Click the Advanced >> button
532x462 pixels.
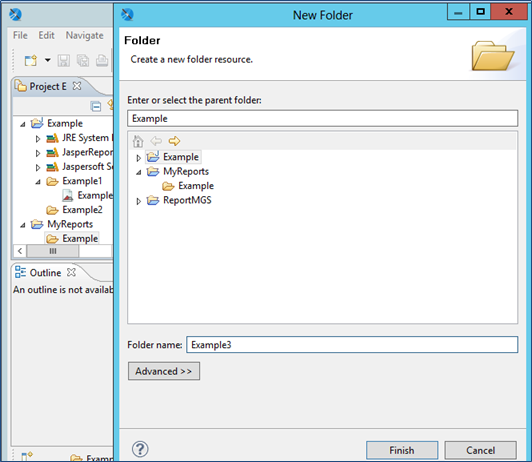pyautogui.click(x=164, y=371)
